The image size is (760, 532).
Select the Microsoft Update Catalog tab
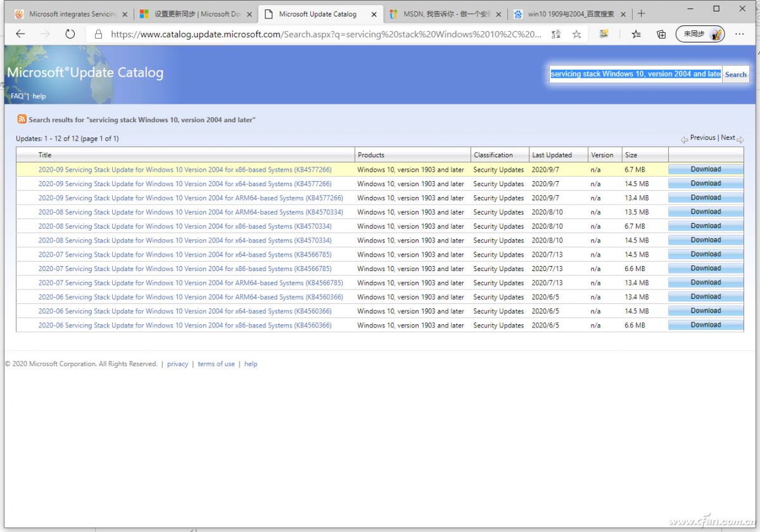pos(322,14)
